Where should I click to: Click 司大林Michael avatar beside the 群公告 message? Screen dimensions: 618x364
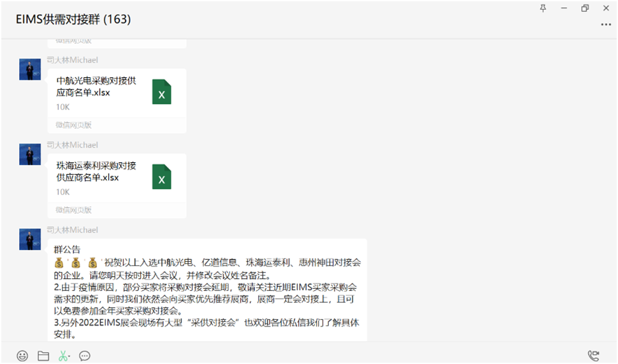pos(30,239)
